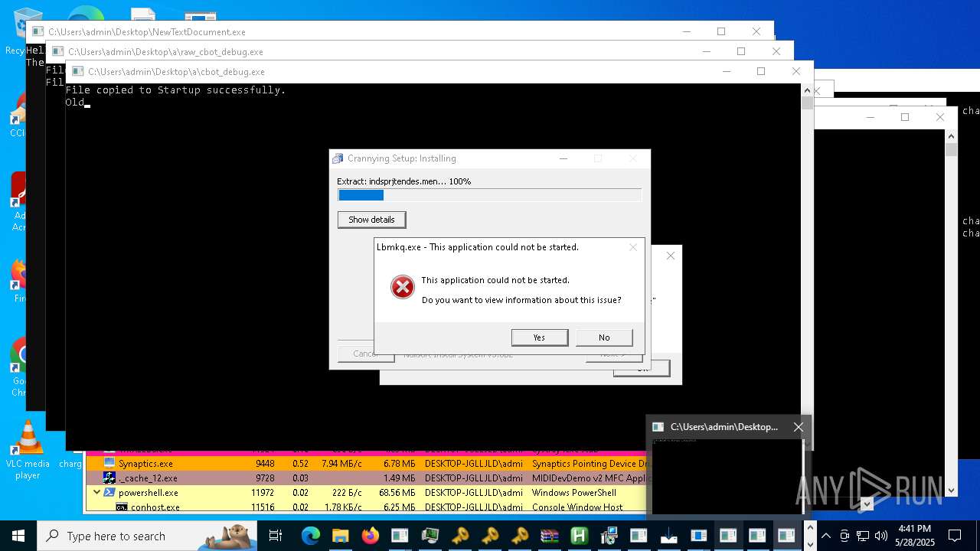Open the notification center
980x551 pixels.
[955, 536]
